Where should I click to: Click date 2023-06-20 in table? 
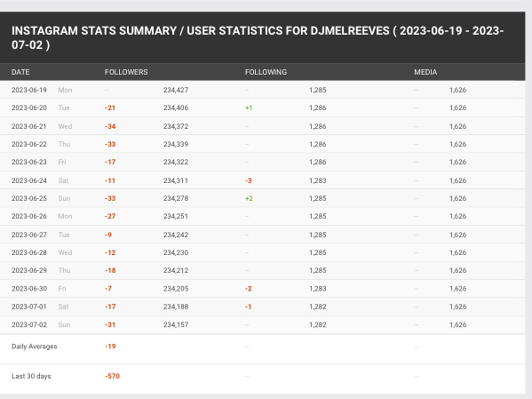(29, 108)
